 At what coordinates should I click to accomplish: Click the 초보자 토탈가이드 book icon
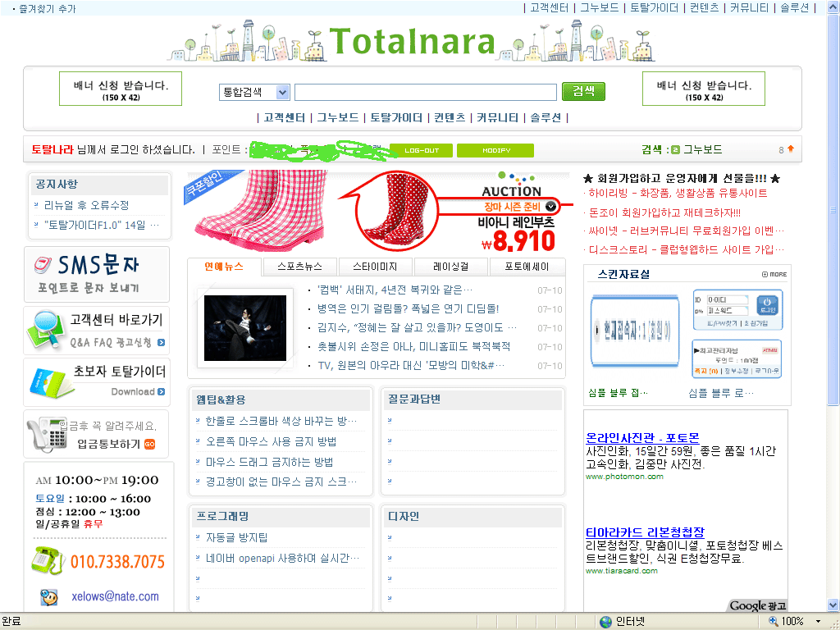(50, 383)
